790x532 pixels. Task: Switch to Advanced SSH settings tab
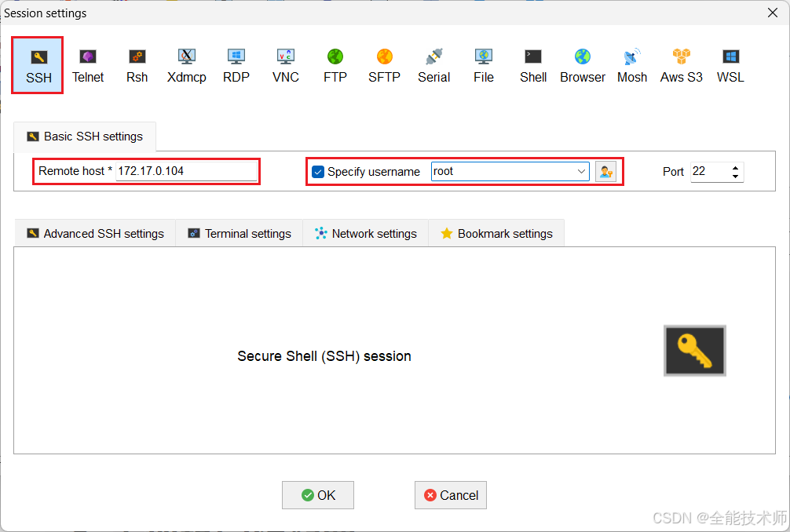95,234
